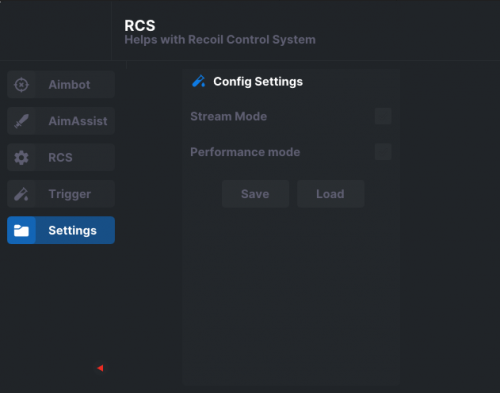Click the folder icon on Settings tab
Image resolution: width=500 pixels, height=393 pixels.
[x=21, y=230]
